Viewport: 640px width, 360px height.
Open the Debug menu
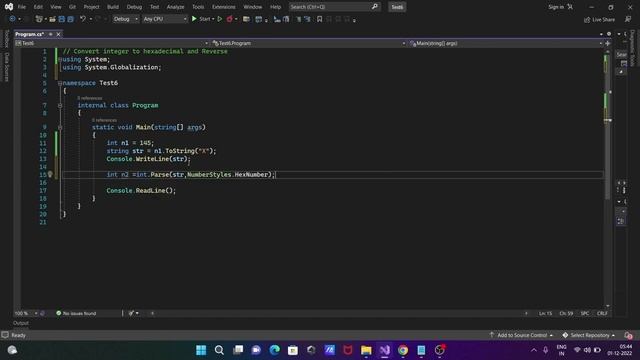(x=134, y=7)
